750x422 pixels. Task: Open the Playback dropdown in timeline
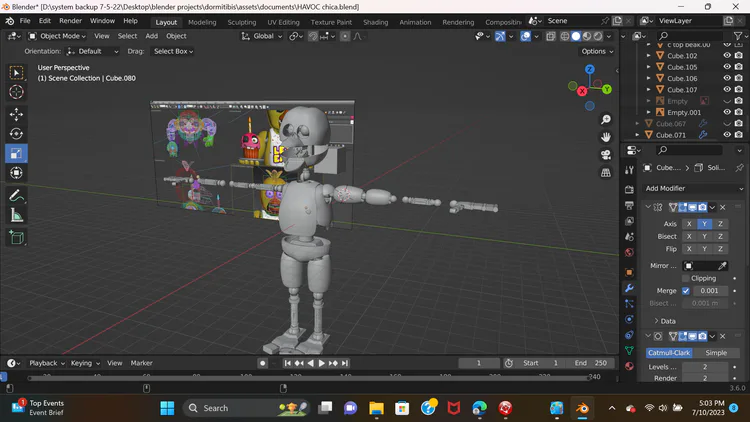46,363
